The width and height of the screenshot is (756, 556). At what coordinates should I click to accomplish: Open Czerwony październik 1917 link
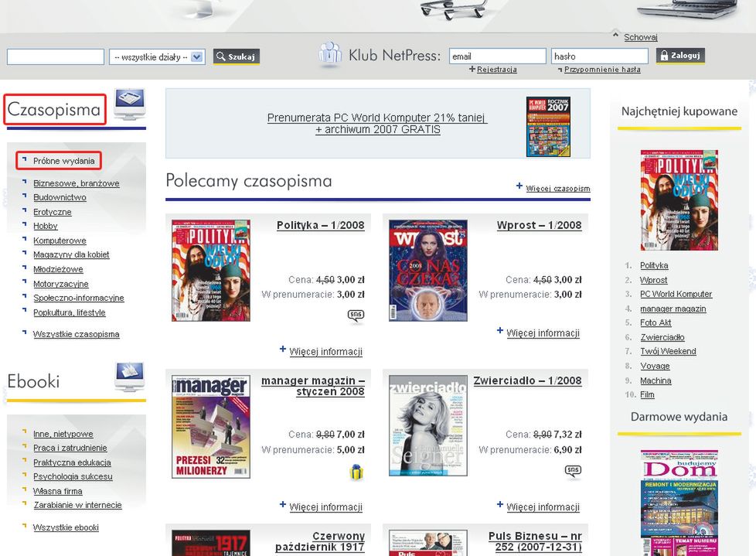pyautogui.click(x=320, y=541)
